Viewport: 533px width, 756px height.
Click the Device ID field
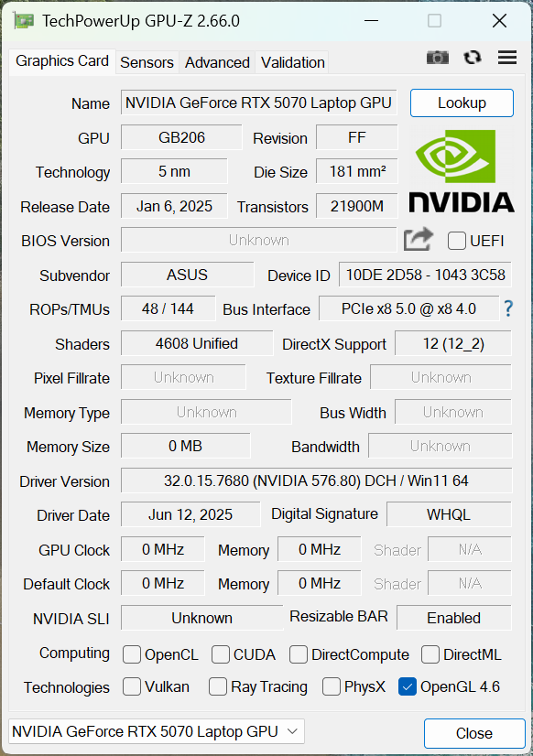(x=425, y=275)
